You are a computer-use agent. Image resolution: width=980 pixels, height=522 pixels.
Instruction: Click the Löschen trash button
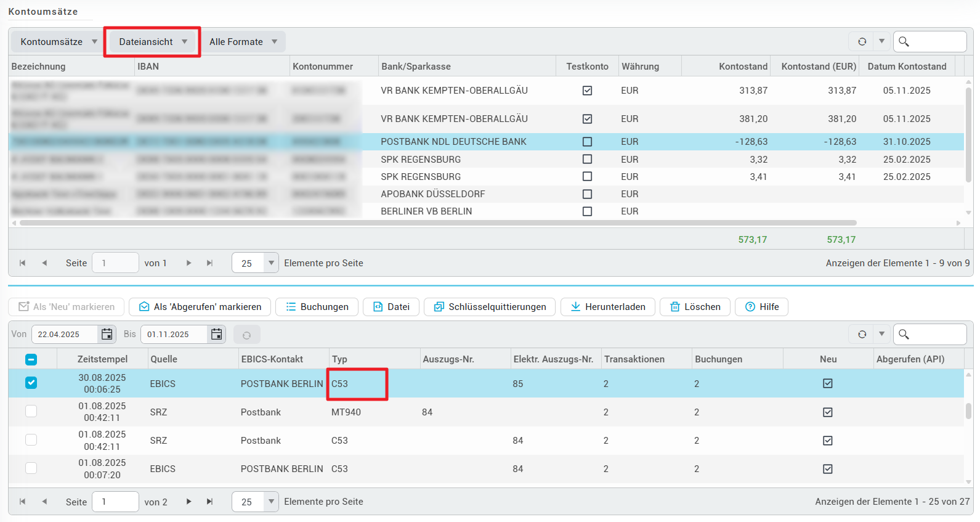coord(695,307)
